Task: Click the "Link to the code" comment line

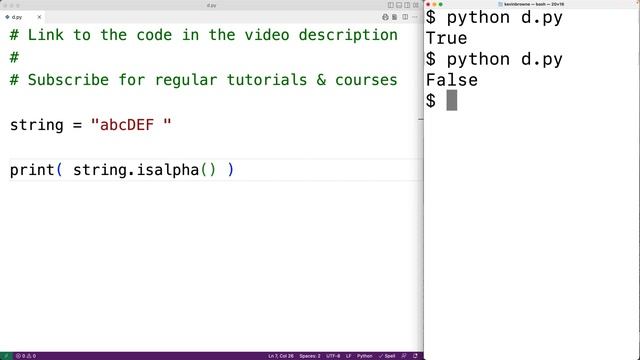Action: (x=203, y=35)
